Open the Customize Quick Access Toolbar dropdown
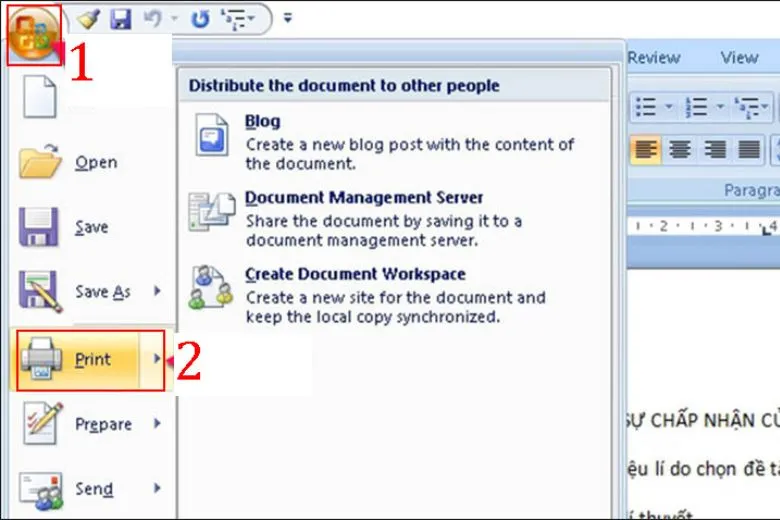 coord(288,18)
